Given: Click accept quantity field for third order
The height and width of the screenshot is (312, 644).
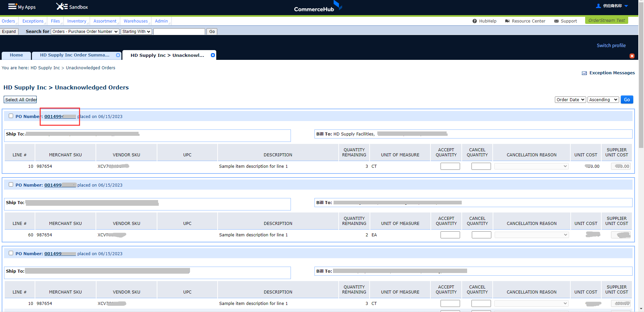Looking at the screenshot, I should [450, 303].
